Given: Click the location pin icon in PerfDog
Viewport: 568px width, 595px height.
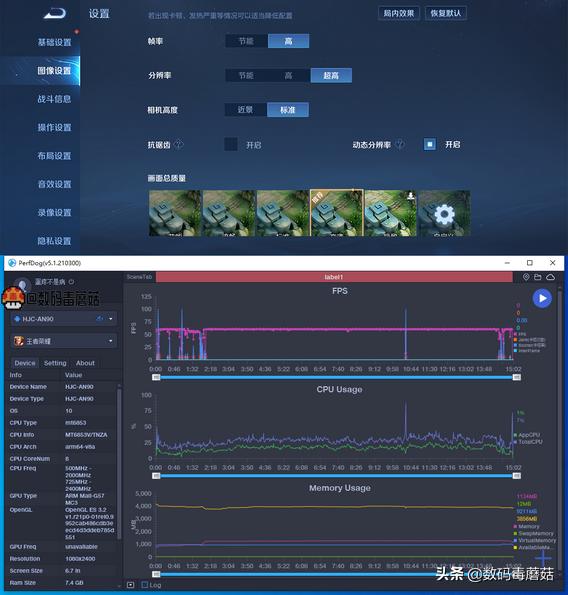Looking at the screenshot, I should tap(526, 277).
